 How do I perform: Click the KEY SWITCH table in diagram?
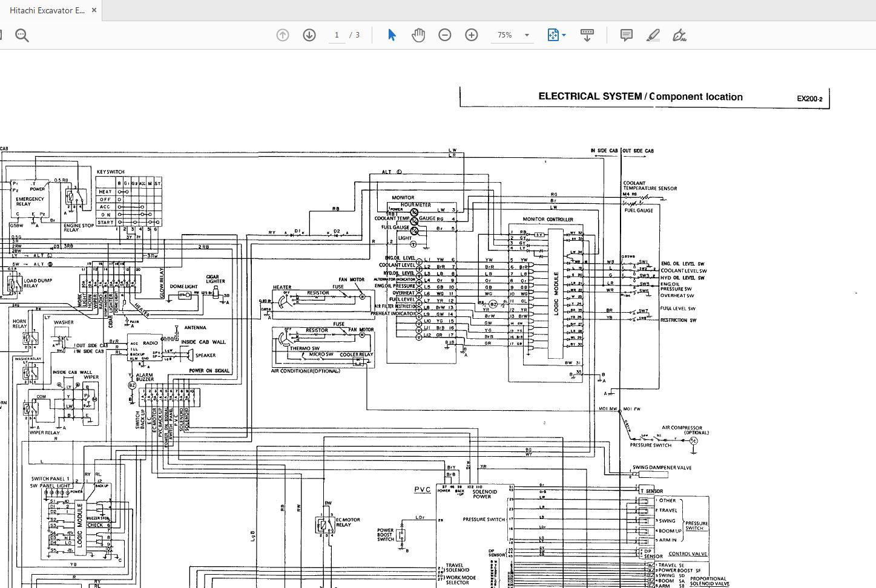129,202
